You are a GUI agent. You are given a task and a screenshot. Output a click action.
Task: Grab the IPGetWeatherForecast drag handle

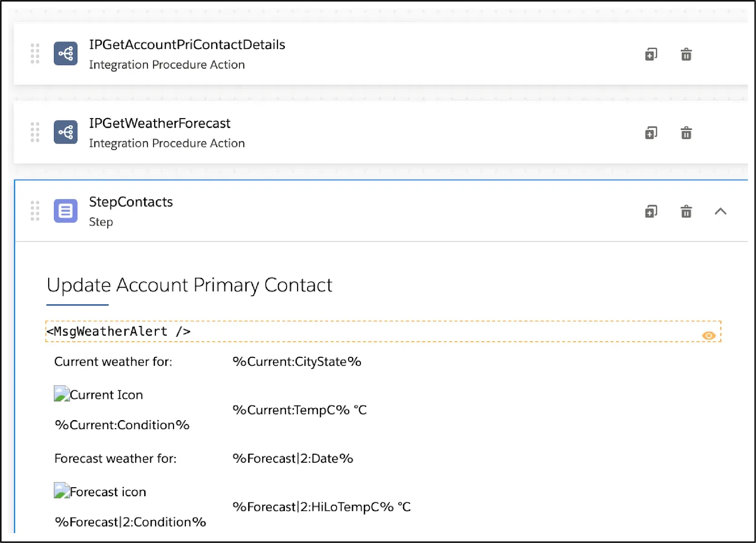(x=35, y=132)
